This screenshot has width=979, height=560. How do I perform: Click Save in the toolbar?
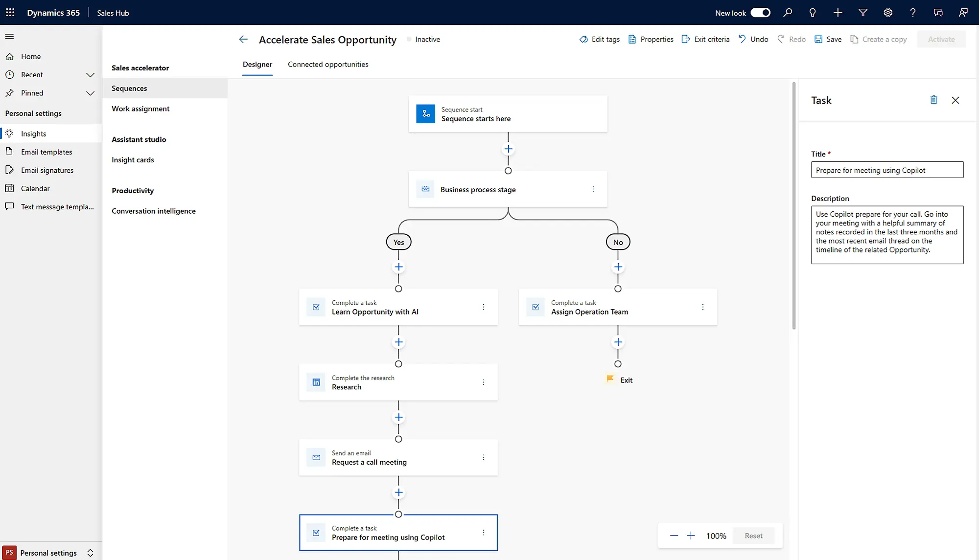tap(828, 40)
